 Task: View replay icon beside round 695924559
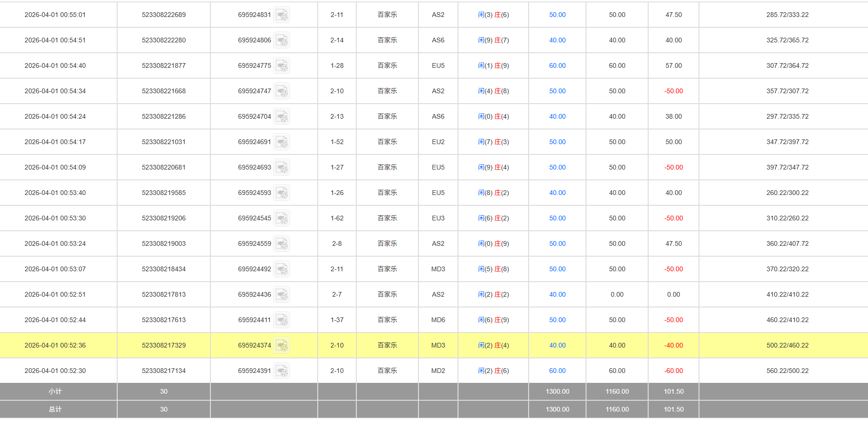point(281,244)
